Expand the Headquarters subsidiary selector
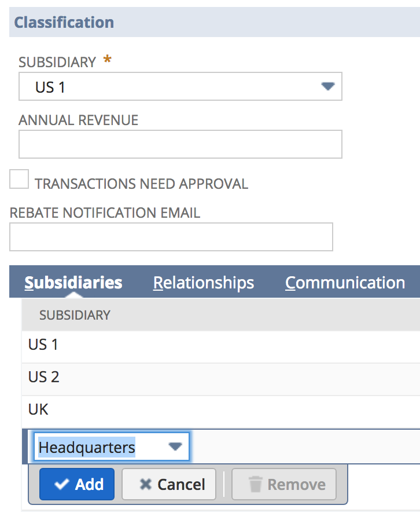 (112, 447)
